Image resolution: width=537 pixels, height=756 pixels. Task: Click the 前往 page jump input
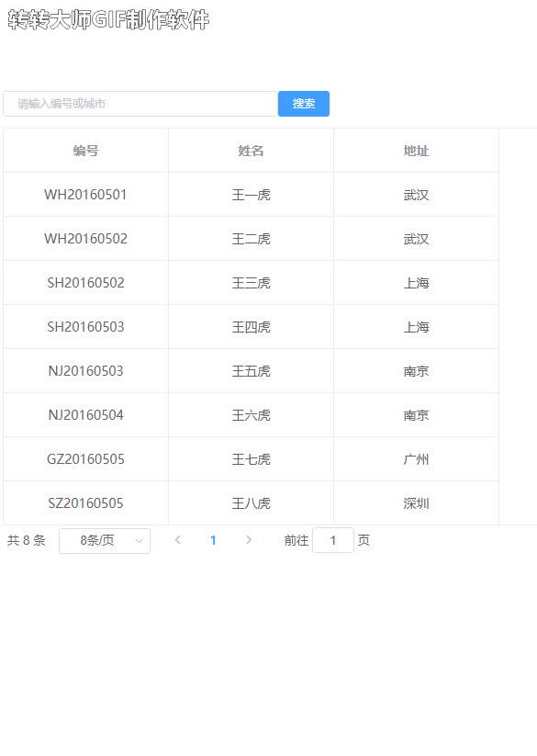pos(333,540)
